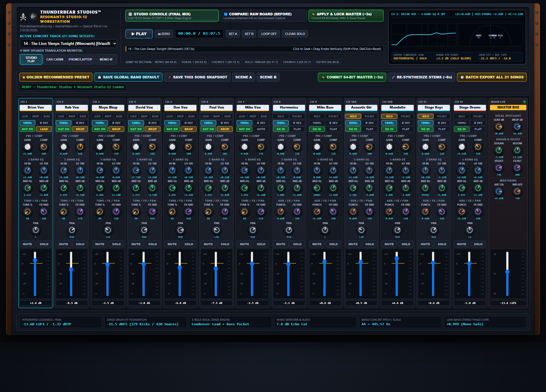Click master bus VELVET knob
The width and height of the screenshot is (546, 392).
(x=499, y=168)
